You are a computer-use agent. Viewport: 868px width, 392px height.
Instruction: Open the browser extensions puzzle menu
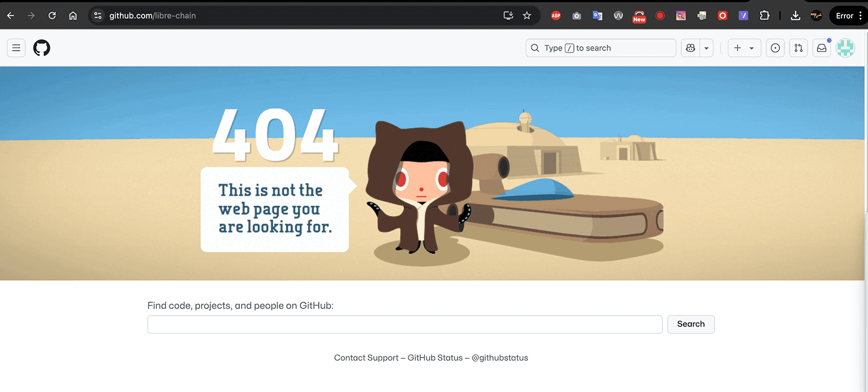pos(764,16)
